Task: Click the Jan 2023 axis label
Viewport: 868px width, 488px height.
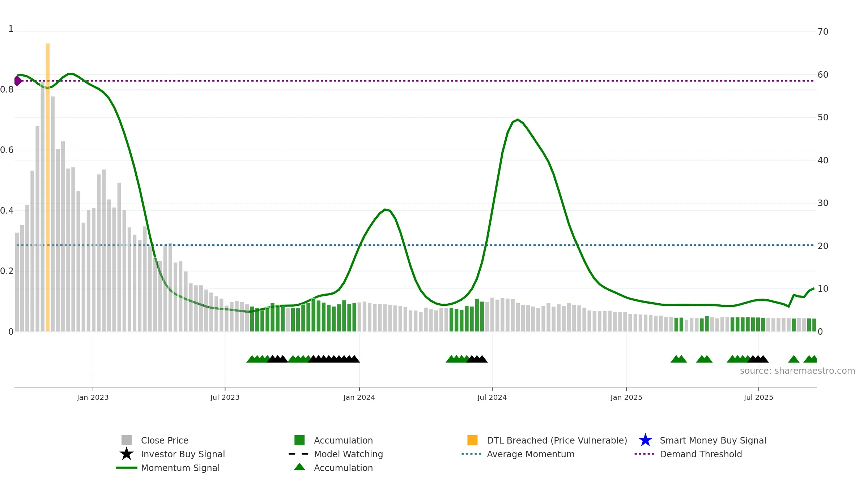Action: (93, 397)
